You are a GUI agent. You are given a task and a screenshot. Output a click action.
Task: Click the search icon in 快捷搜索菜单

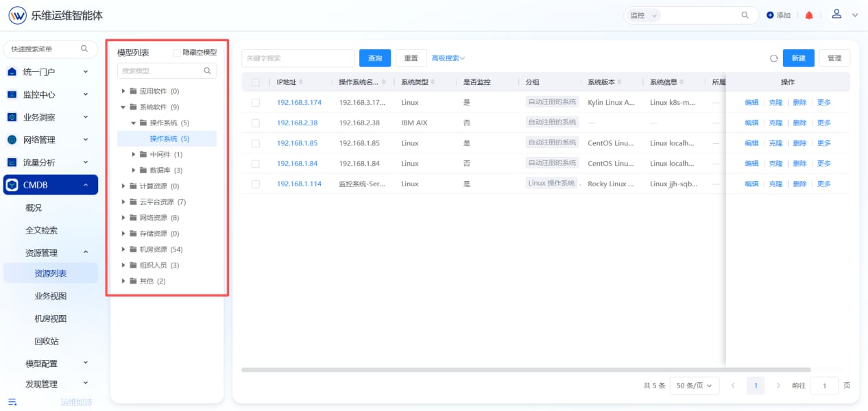point(84,49)
